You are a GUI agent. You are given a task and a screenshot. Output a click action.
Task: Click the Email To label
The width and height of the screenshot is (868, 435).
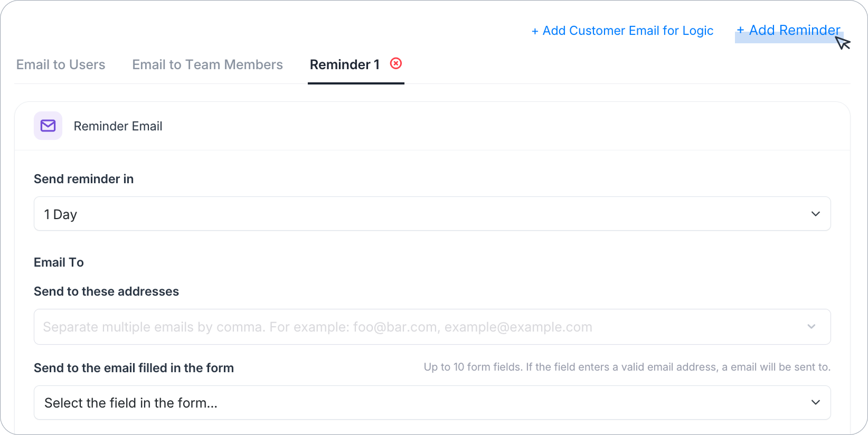pos(59,262)
